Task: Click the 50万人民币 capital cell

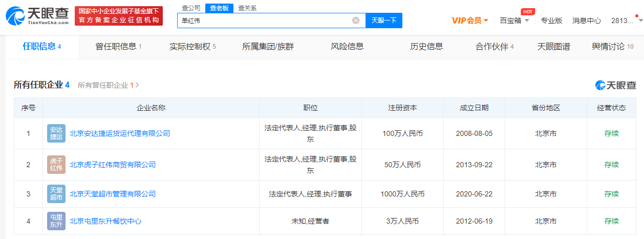Action: click(402, 165)
